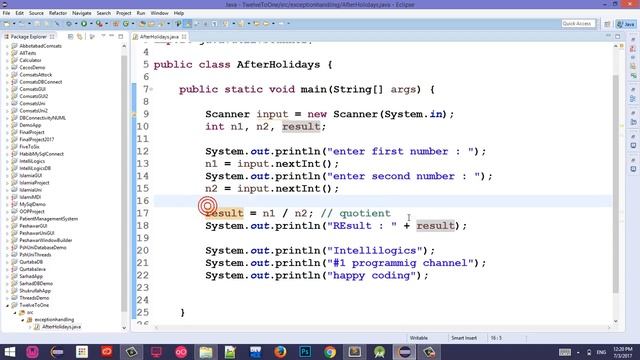Screen dimensions: 640x360
Task: Expand the MySqlDemo project node
Action: pyautogui.click(x=7, y=204)
